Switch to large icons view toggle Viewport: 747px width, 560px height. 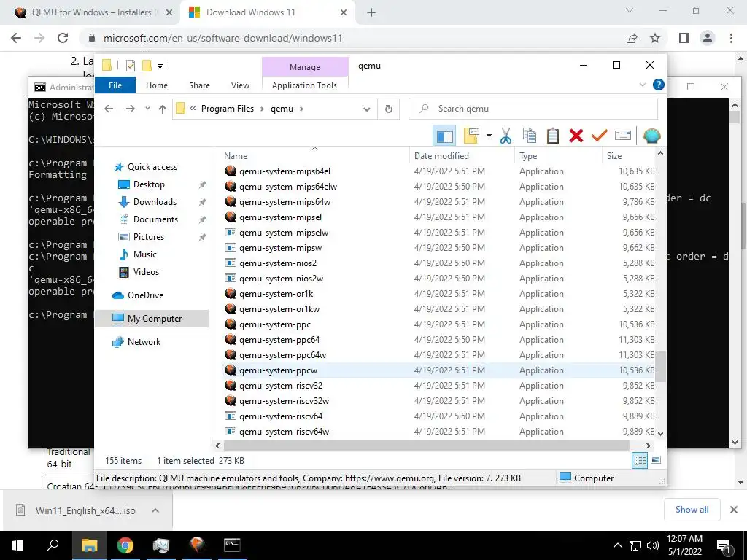tap(656, 460)
